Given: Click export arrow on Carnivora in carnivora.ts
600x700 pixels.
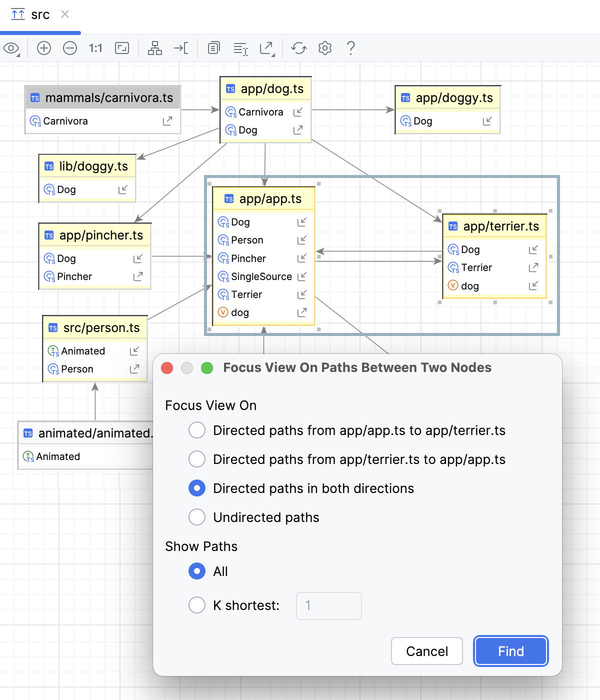Looking at the screenshot, I should click(167, 121).
